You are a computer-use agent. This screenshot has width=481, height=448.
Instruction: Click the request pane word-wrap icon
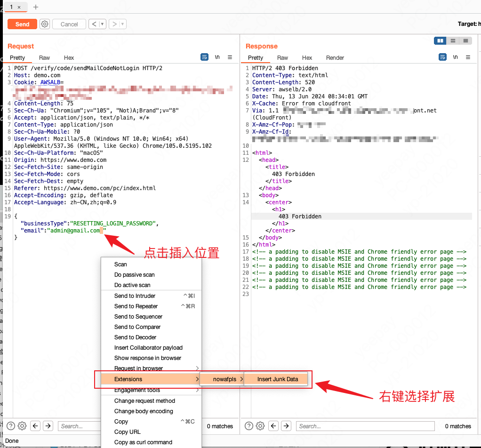[x=204, y=57]
